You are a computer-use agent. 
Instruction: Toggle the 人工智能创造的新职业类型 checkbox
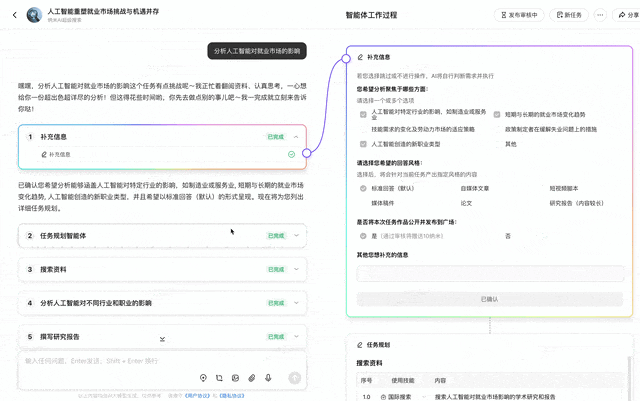[x=363, y=144]
